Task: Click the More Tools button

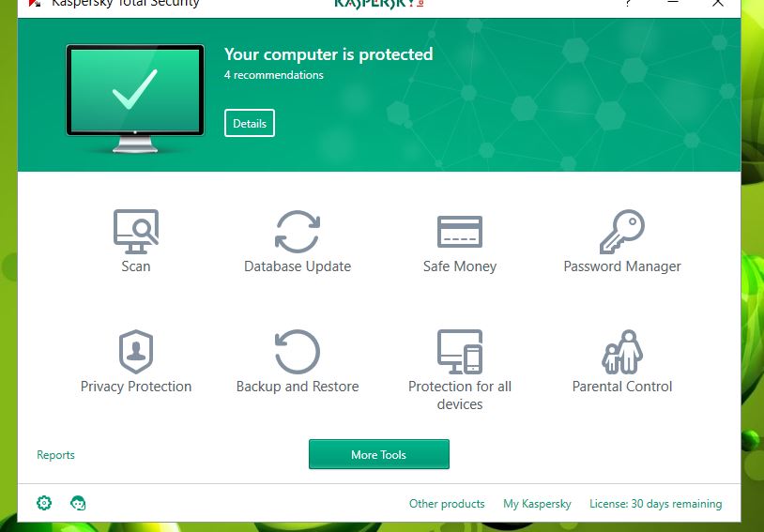Action: 379,454
